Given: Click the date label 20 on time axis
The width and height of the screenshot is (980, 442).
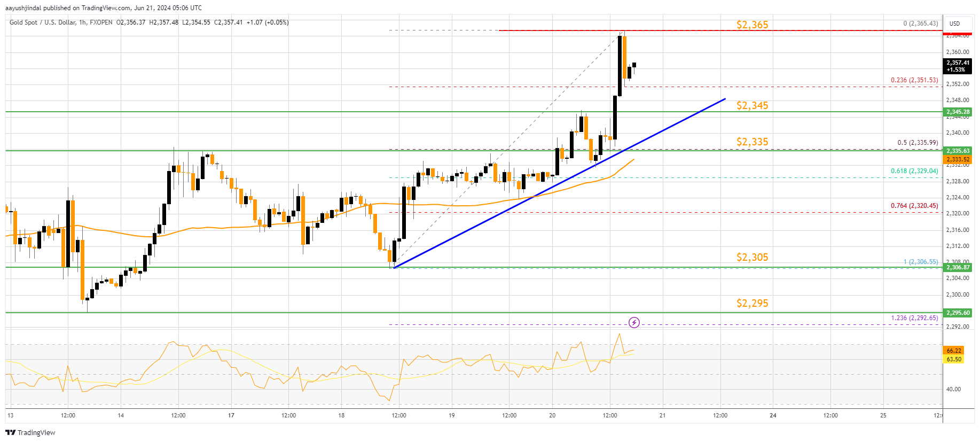Looking at the screenshot, I should [552, 415].
